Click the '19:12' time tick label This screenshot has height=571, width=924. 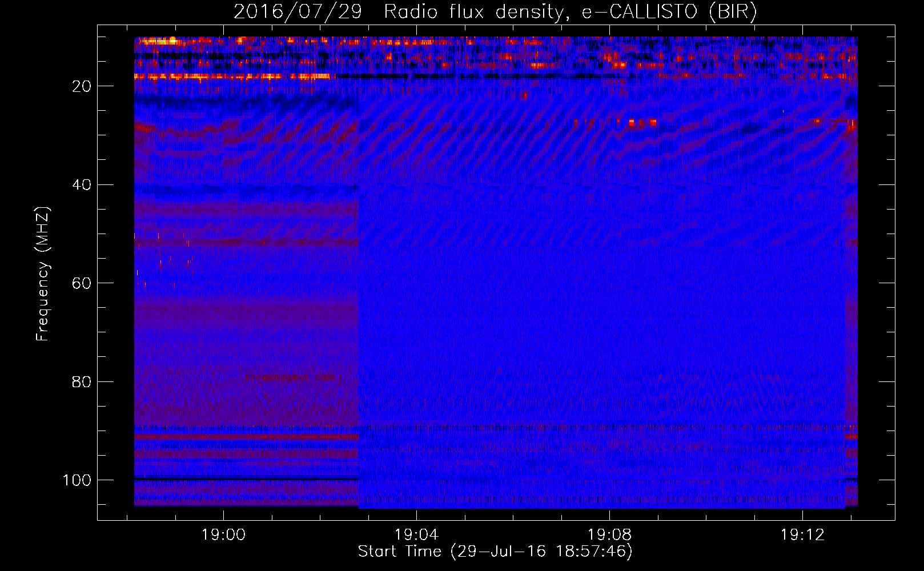tap(802, 535)
